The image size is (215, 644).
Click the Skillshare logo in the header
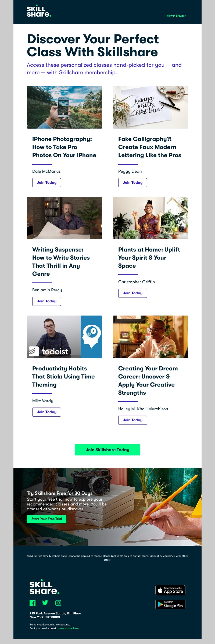39,12
